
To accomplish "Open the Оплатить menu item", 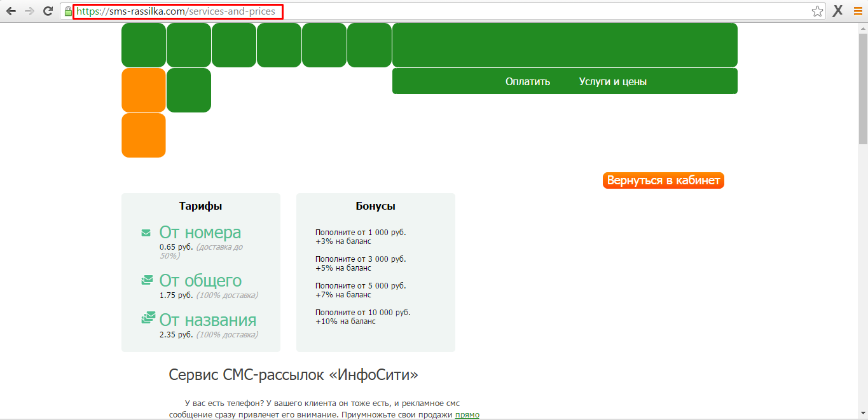I will click(528, 81).
